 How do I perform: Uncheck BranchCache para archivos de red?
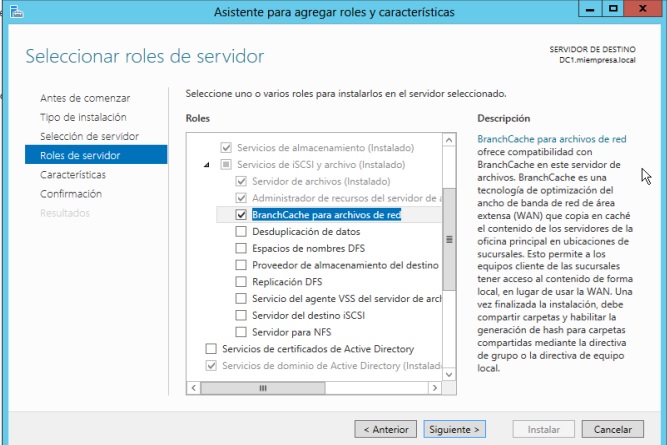241,214
